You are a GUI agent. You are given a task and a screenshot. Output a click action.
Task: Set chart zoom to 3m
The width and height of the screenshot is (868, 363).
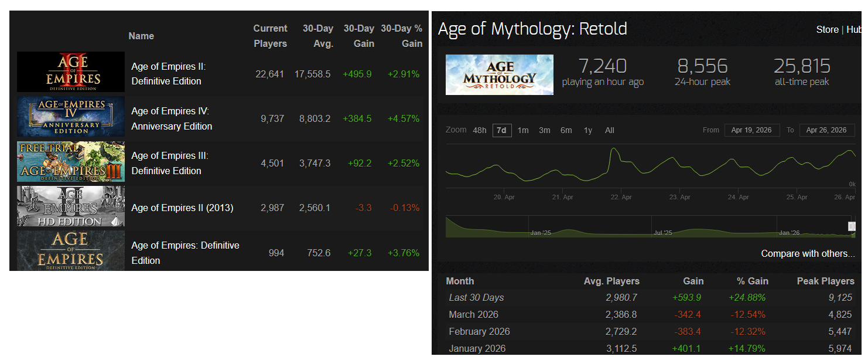point(545,130)
